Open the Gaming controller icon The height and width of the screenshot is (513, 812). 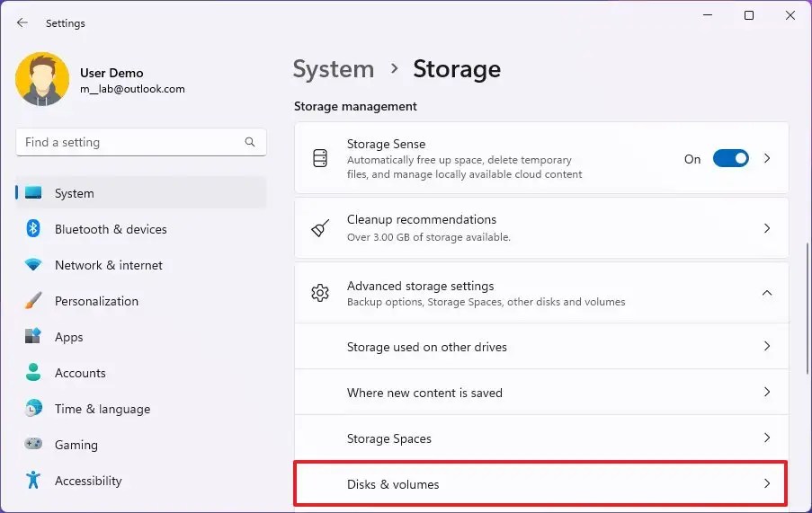click(x=33, y=444)
